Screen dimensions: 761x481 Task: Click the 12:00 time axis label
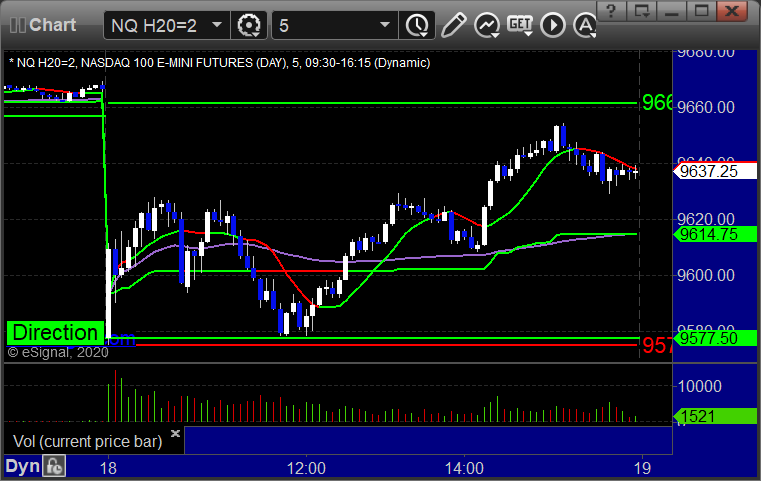click(x=306, y=468)
